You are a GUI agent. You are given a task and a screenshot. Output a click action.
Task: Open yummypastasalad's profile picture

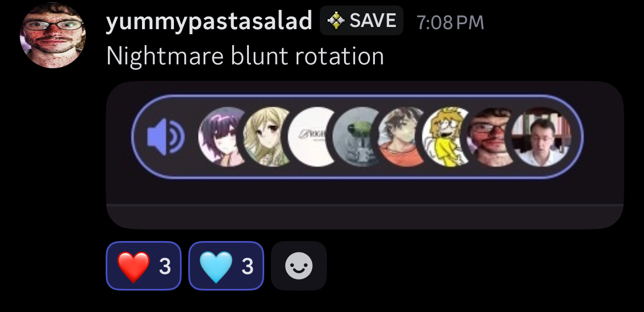point(53,35)
